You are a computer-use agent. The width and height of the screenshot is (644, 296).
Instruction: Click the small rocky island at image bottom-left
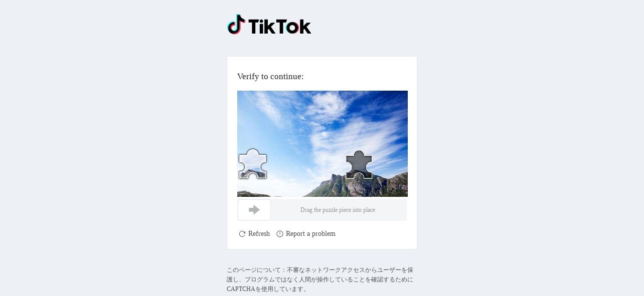pos(253,194)
